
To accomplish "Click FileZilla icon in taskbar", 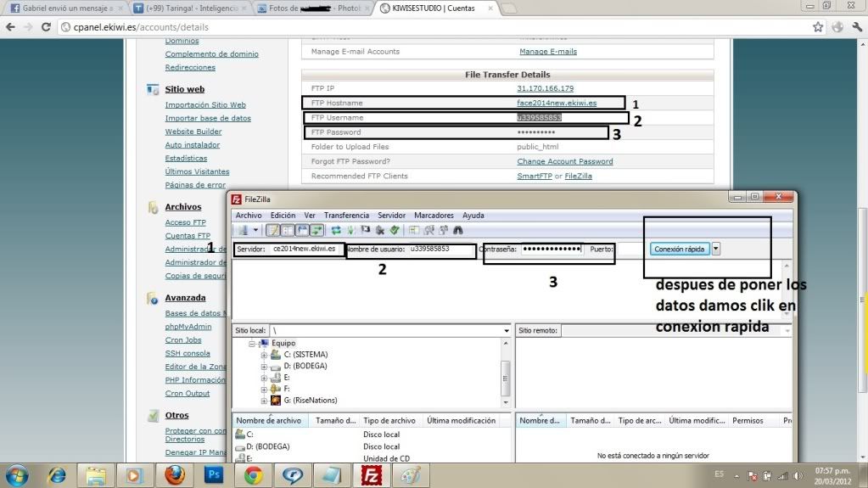I will pos(372,475).
